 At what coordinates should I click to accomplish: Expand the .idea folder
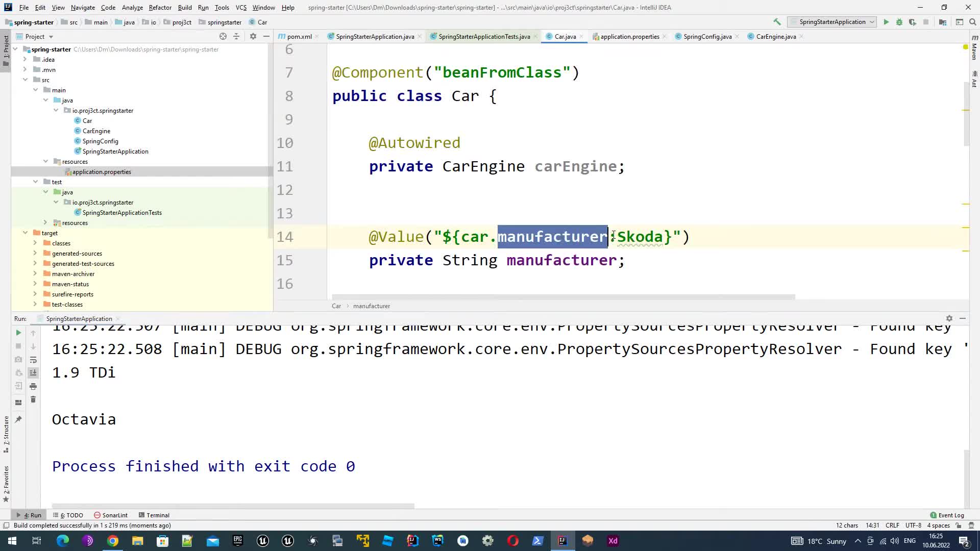click(24, 59)
